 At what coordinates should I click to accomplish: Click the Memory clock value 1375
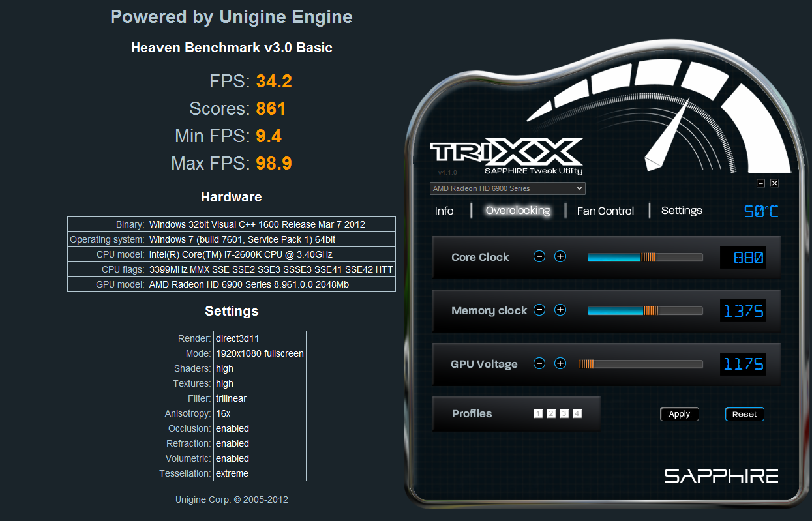click(743, 311)
